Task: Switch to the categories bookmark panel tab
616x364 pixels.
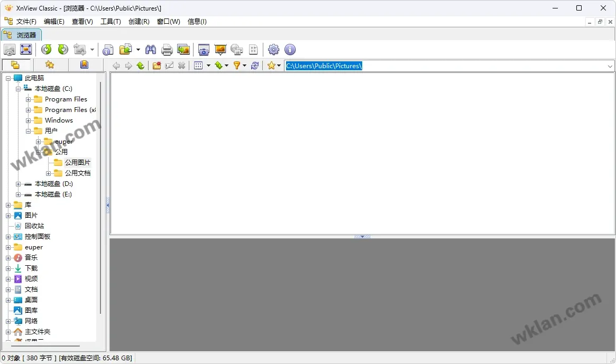Action: pyautogui.click(x=85, y=65)
